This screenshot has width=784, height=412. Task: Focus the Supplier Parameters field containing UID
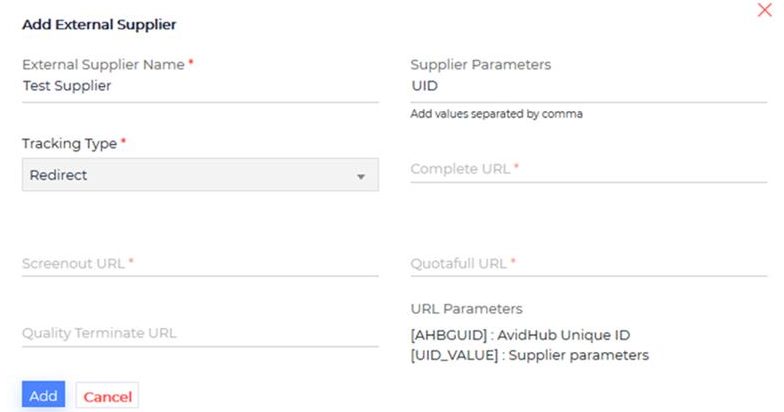pyautogui.click(x=588, y=86)
